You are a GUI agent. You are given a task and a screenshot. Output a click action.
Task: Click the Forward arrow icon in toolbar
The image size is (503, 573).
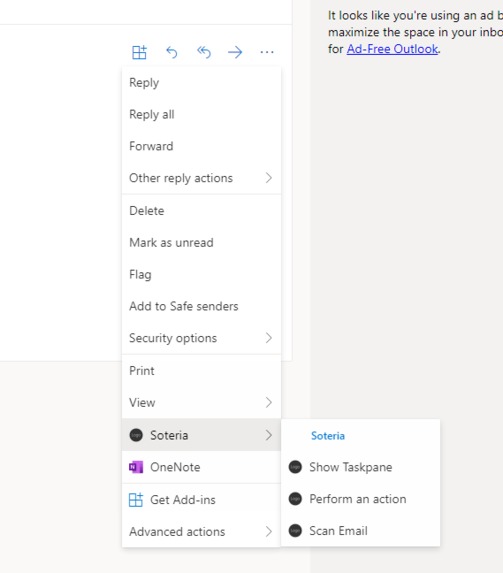coord(235,52)
